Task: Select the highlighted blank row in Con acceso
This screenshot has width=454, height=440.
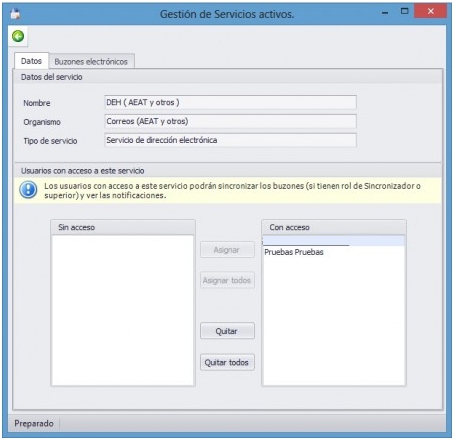Action: pyautogui.click(x=334, y=241)
